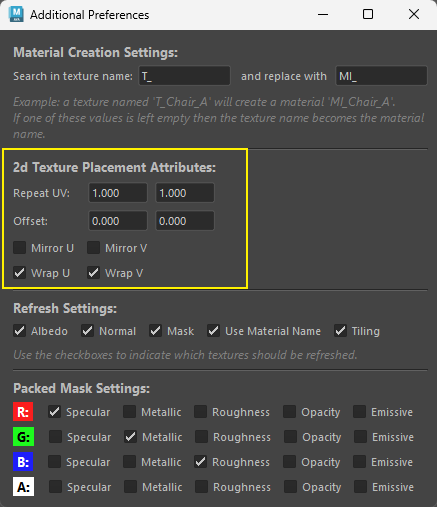Image resolution: width=437 pixels, height=507 pixels.
Task: Uncheck Roughness in the B channel row
Action: pyautogui.click(x=200, y=462)
